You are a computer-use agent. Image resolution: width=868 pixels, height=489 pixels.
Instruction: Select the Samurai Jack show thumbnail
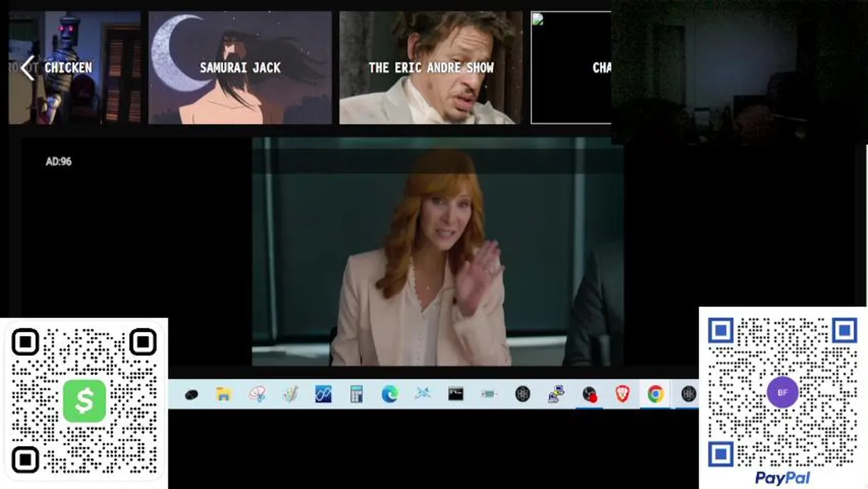tap(240, 67)
